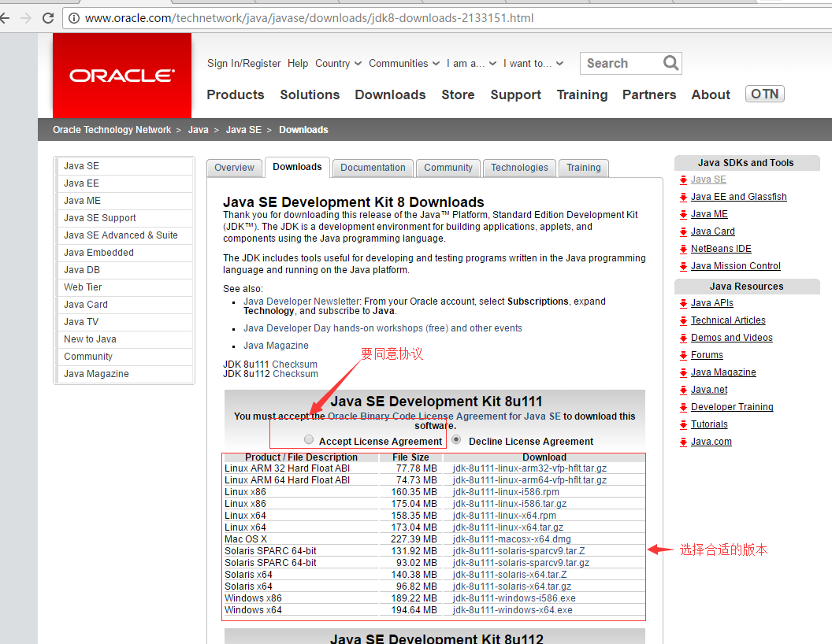The height and width of the screenshot is (644, 832).
Task: Select the Downloads tab
Action: coord(297,167)
